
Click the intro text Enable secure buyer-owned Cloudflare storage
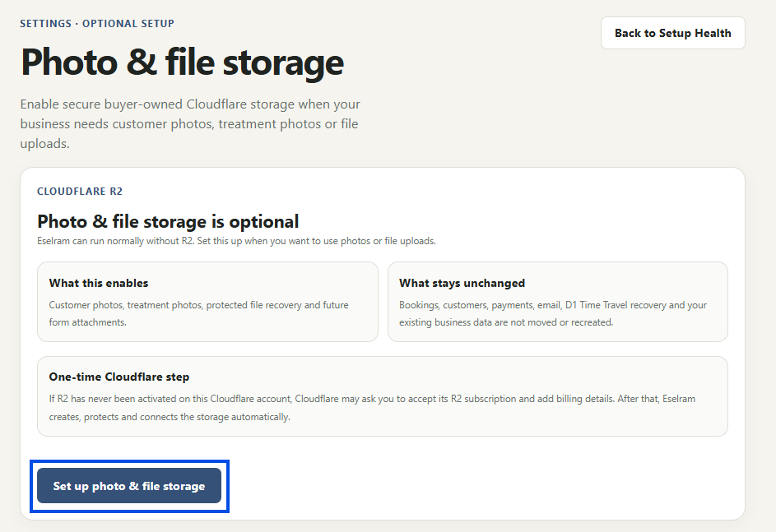click(x=190, y=123)
